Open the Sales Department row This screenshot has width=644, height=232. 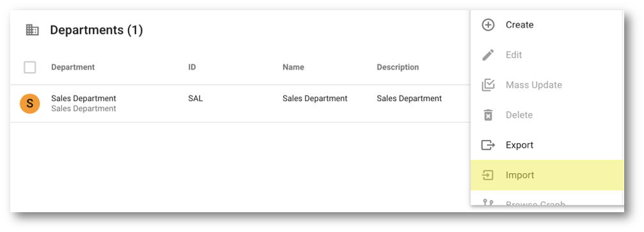click(x=240, y=104)
